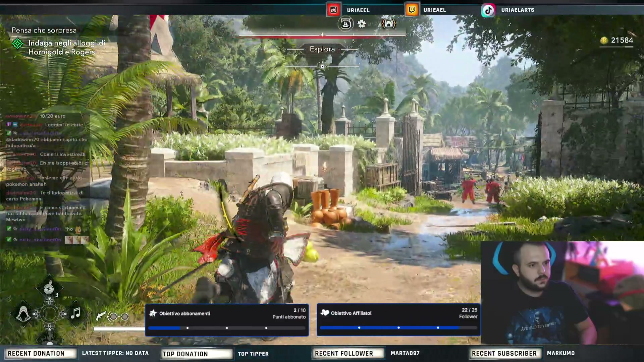Click the '2 / 10' subscriber points counter

click(x=300, y=310)
